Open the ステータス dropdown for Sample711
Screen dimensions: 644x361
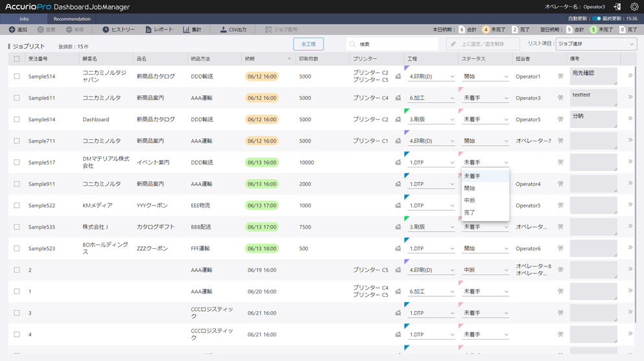486,141
